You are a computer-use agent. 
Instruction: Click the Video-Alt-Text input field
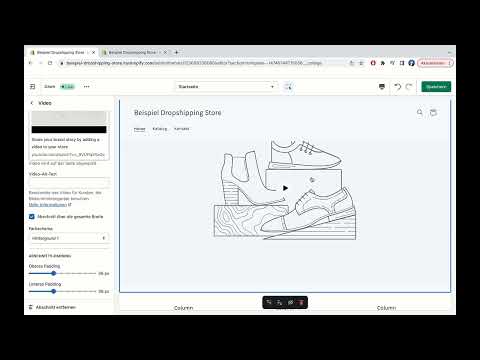(x=69, y=183)
